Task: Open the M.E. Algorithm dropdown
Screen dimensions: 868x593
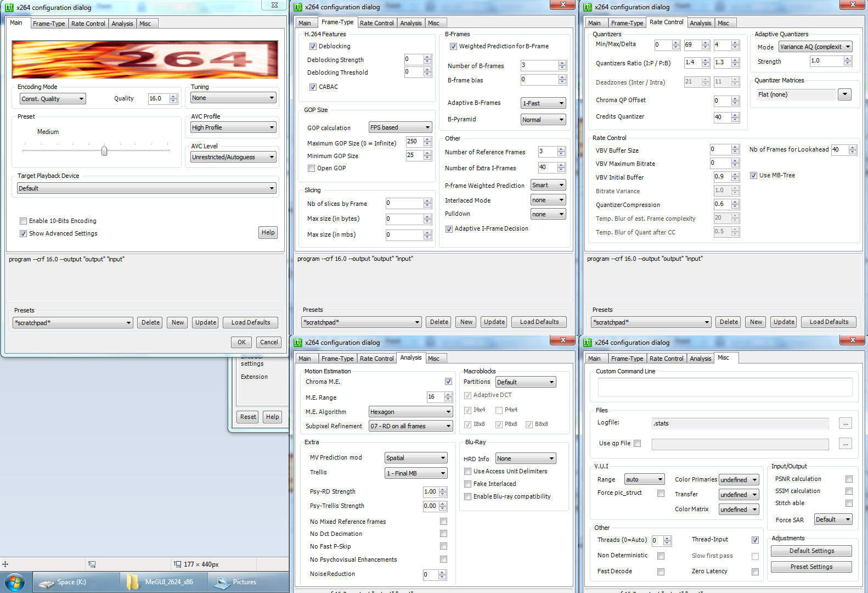Action: pyautogui.click(x=411, y=412)
